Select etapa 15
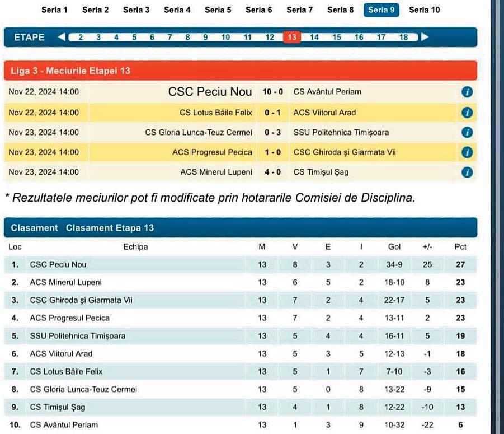This screenshot has width=504, height=434. click(337, 38)
